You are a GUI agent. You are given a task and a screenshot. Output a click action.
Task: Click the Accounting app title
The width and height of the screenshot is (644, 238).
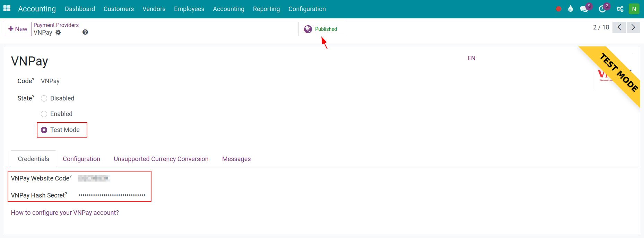(x=37, y=9)
